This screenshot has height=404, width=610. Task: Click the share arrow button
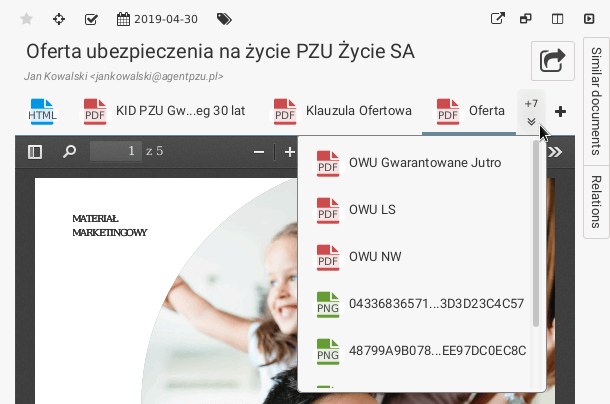(x=552, y=61)
